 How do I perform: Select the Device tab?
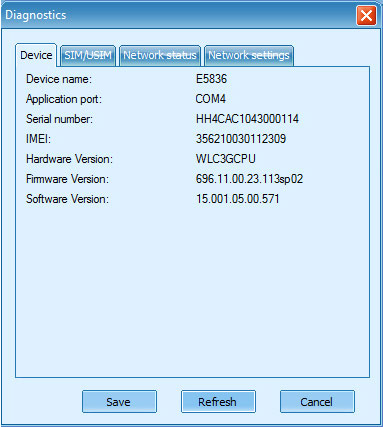(x=36, y=55)
